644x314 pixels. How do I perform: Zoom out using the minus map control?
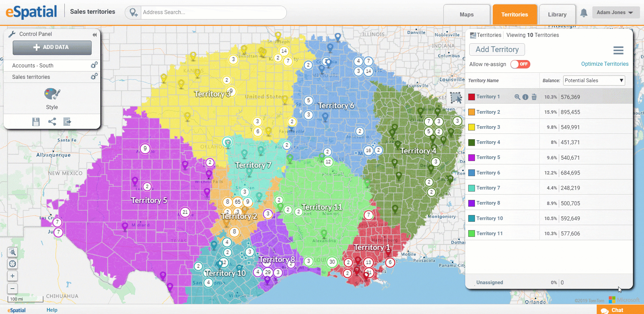tap(12, 289)
